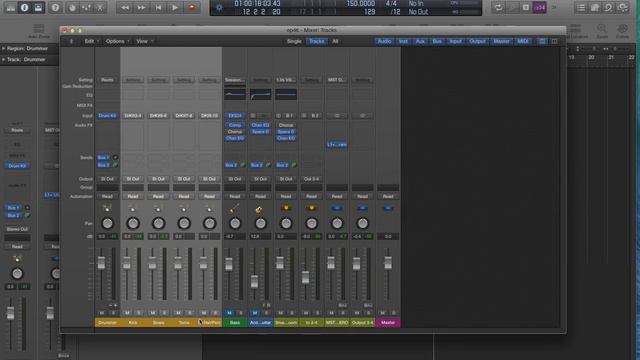The width and height of the screenshot is (640, 360).
Task: Open the Library from the control bar
Action: (11, 7)
